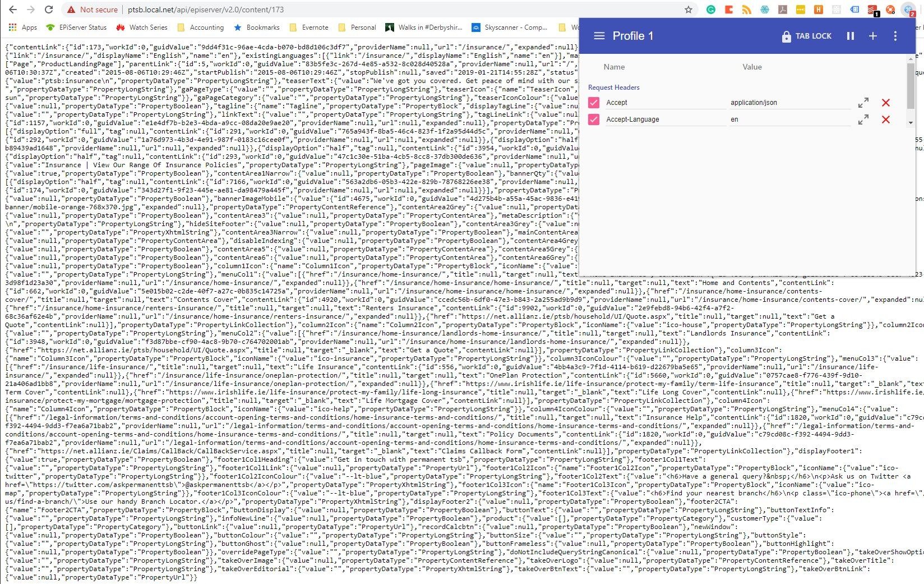Screen dimensions: 924x584
Task: Open the Todoist extension with badge 1
Action: (x=873, y=10)
